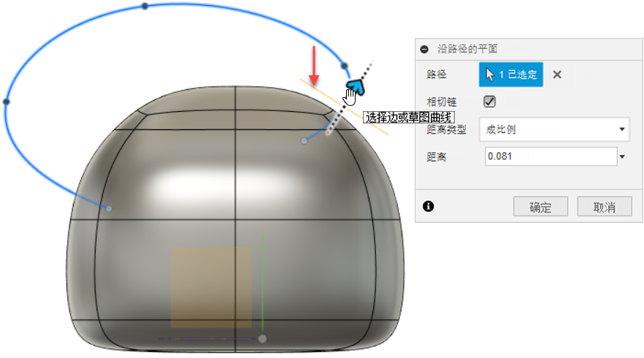Select the spline point at the curve top
Screen dimensions: 644x358
(145, 6)
